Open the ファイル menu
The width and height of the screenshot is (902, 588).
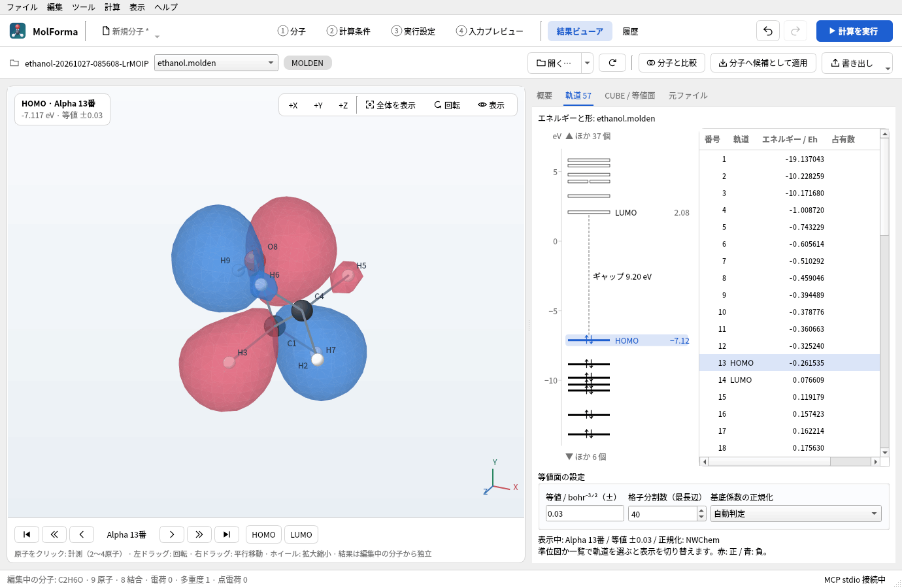(x=22, y=7)
